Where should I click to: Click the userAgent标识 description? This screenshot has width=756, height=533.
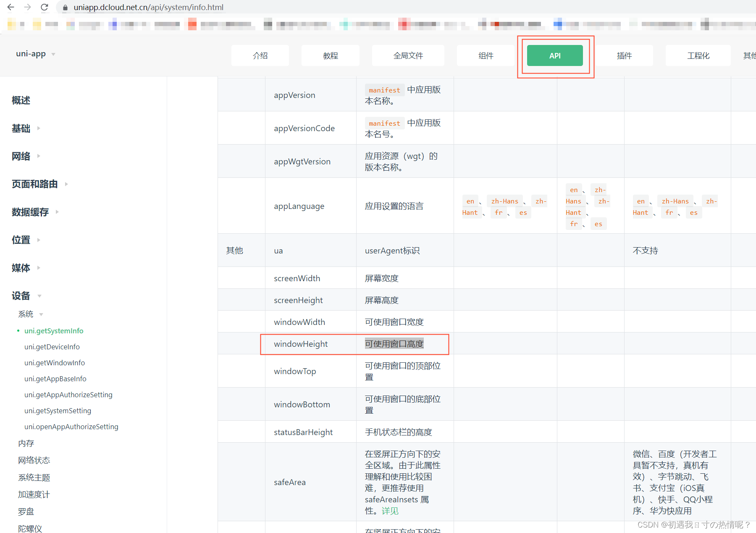(x=392, y=251)
